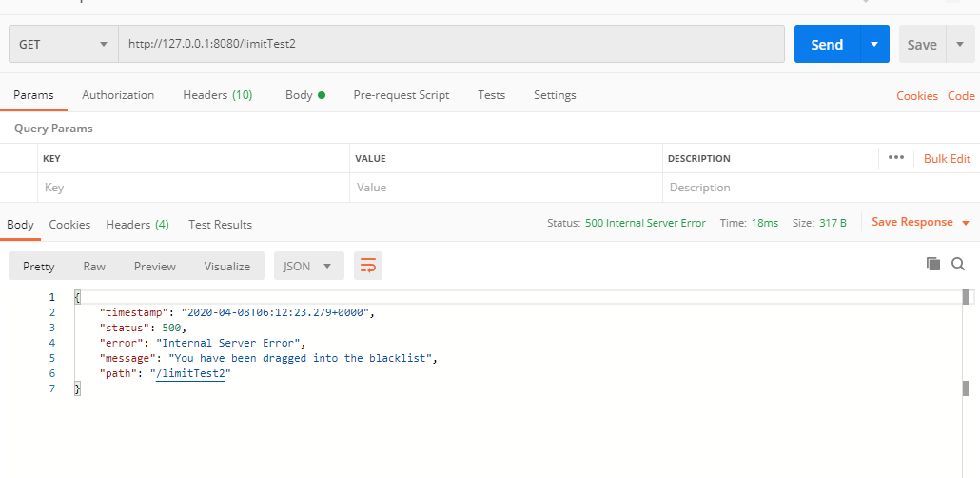Copy response body with copy icon
Image resolution: width=980 pixels, height=478 pixels.
coord(933,264)
